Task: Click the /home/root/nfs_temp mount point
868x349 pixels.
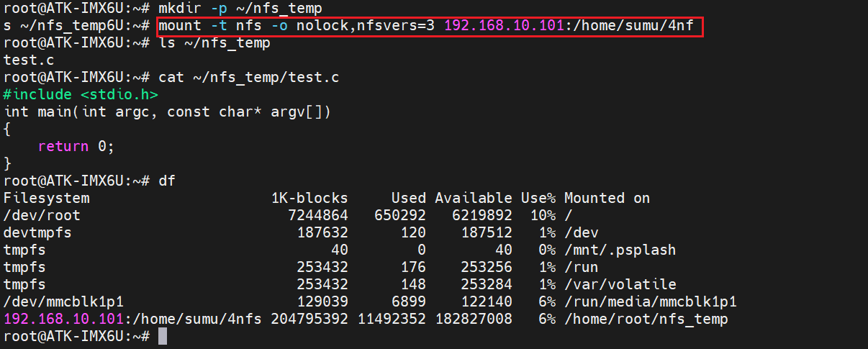Action: 646,319
